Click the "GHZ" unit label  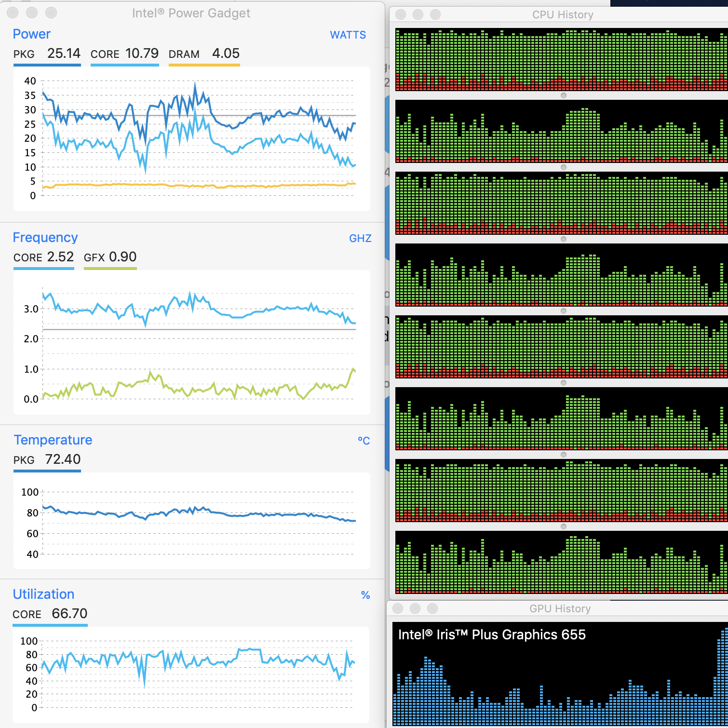[361, 239]
